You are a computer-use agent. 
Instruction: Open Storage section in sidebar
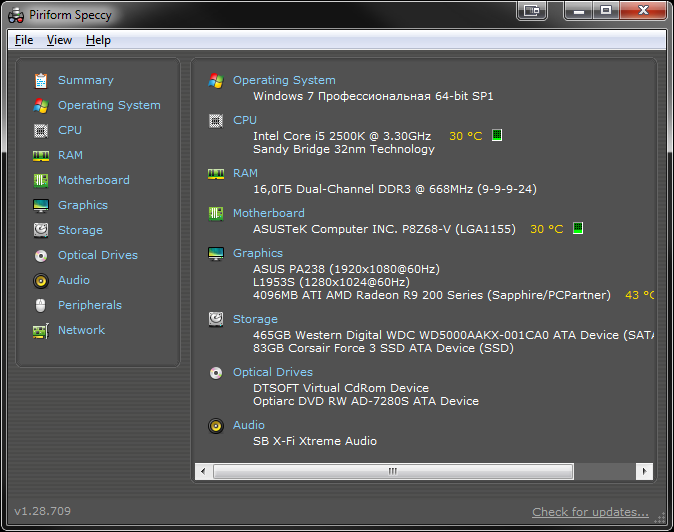pos(80,230)
